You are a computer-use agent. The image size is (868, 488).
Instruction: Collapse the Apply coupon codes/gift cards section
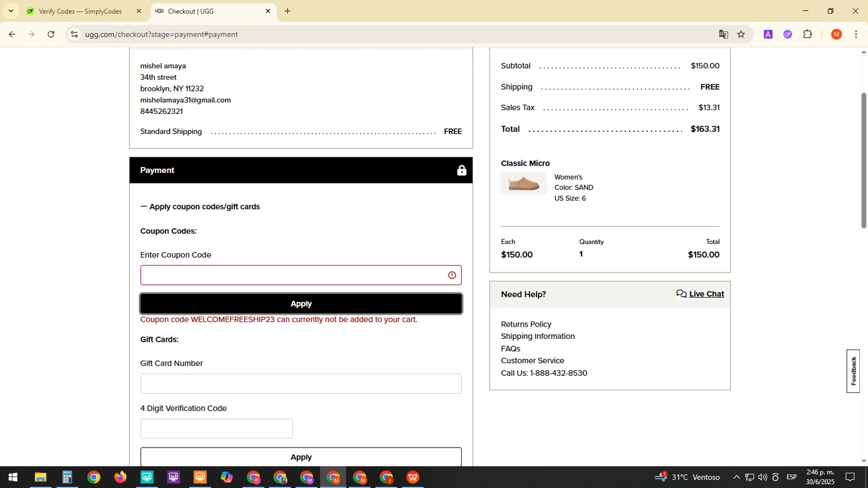[200, 206]
